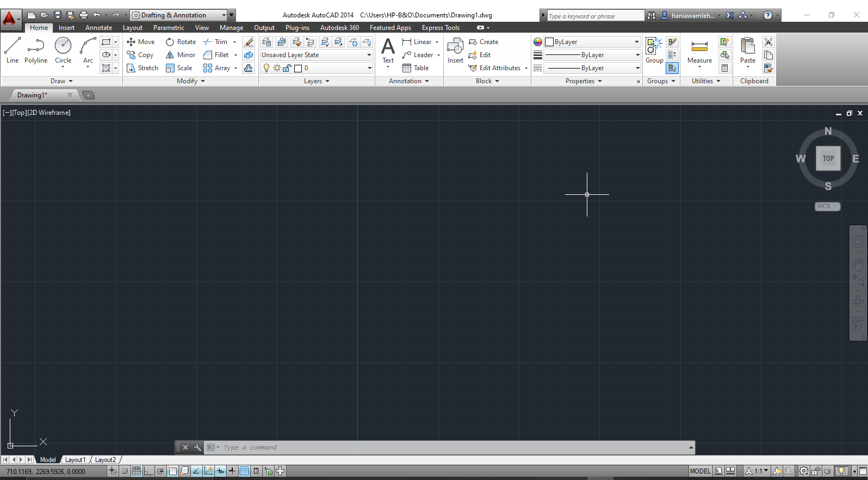Click the Table annotation icon
868x480 pixels.
tap(416, 68)
